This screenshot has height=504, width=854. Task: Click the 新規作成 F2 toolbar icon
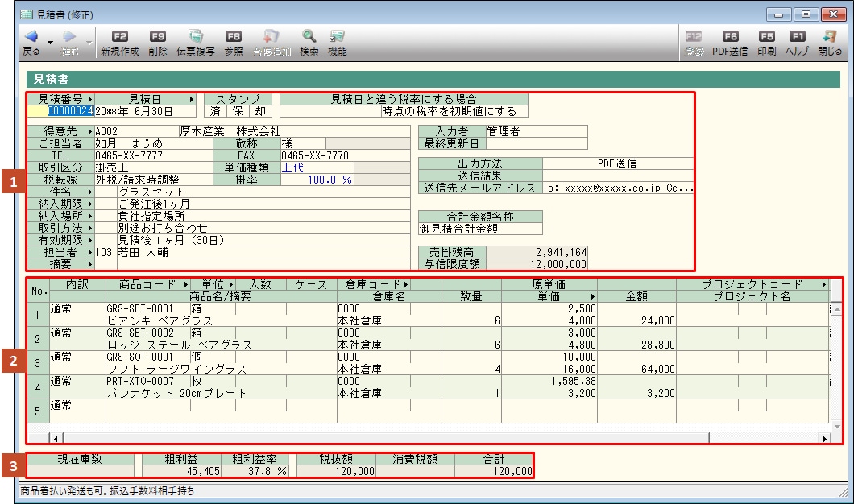[119, 37]
